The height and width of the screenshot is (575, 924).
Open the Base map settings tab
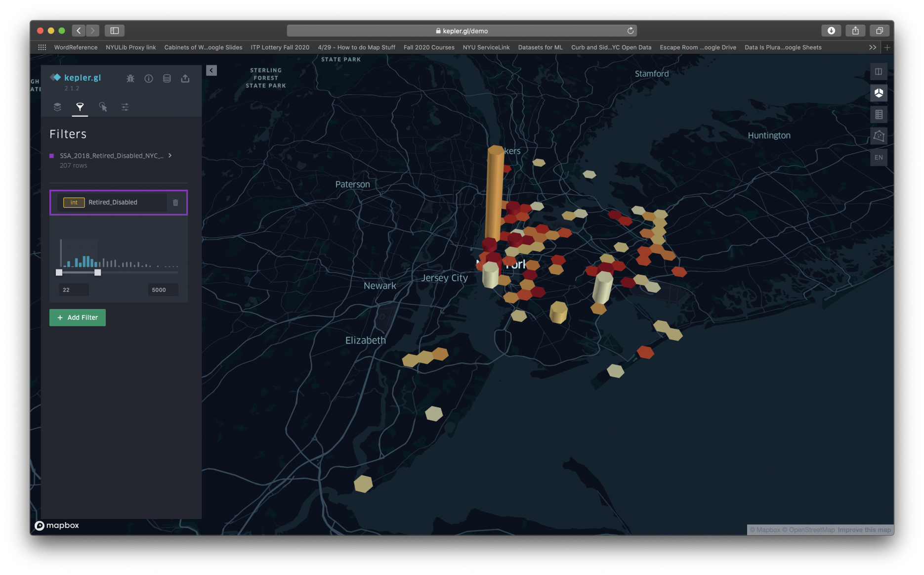(x=125, y=107)
